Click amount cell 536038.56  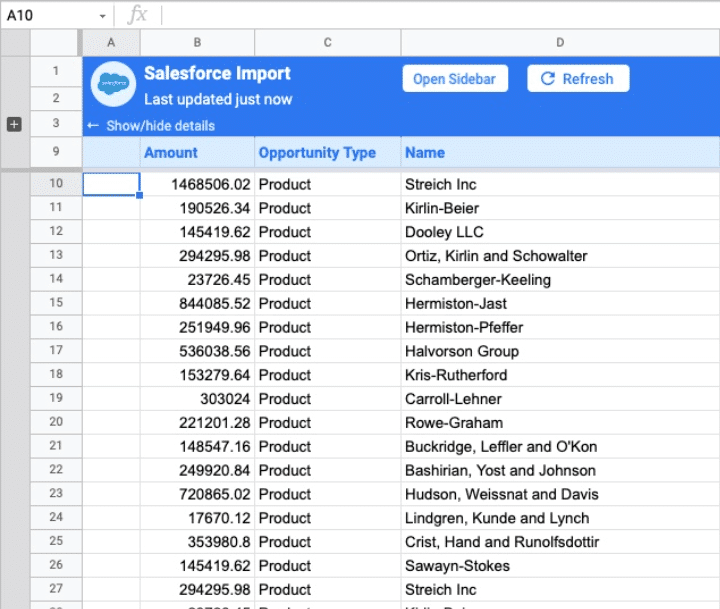[x=197, y=351]
